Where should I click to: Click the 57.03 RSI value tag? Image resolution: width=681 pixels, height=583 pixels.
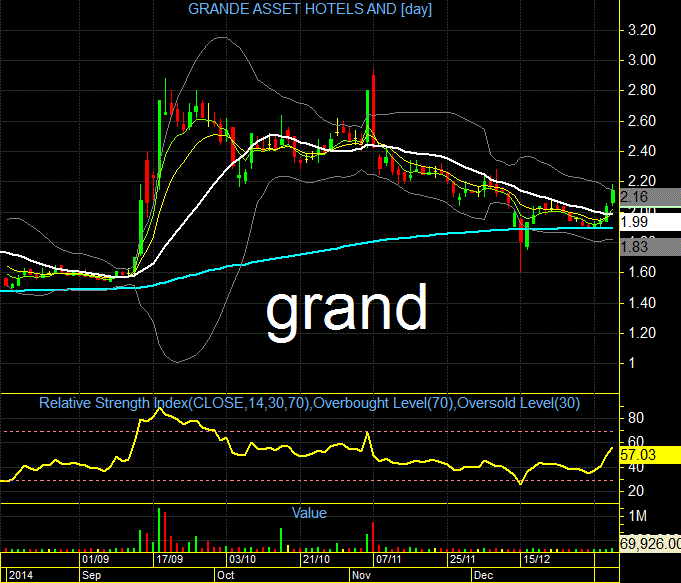[x=650, y=455]
